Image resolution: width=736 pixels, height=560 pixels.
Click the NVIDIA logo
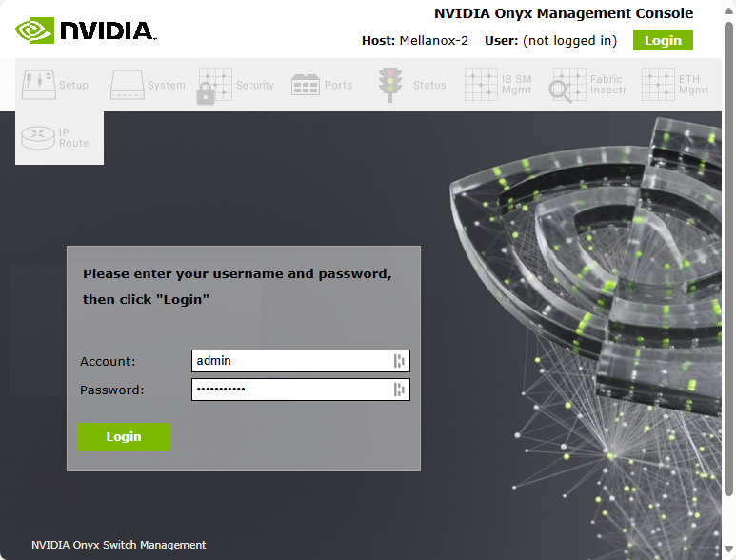pos(86,30)
